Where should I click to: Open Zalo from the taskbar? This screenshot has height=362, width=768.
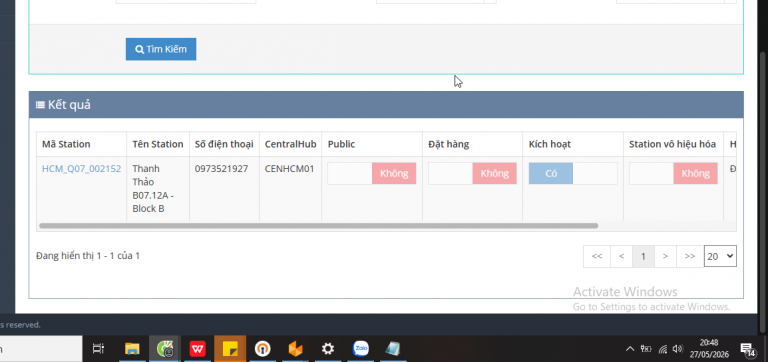tap(361, 349)
